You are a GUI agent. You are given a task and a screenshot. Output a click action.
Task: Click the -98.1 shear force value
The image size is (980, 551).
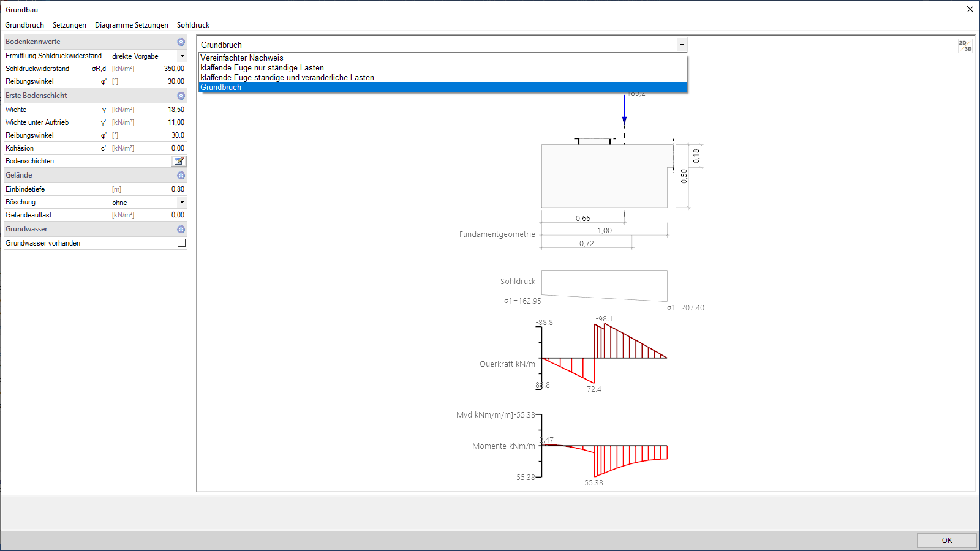tap(604, 319)
